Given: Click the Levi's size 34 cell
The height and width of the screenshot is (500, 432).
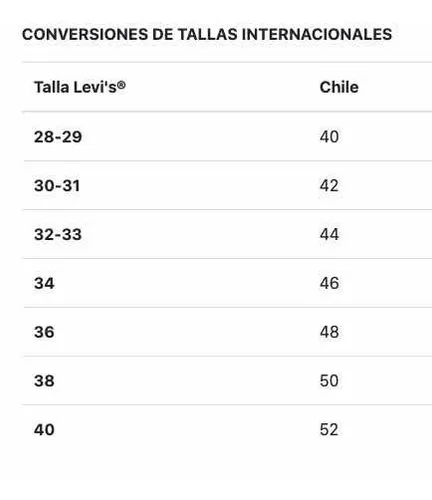Looking at the screenshot, I should [44, 283].
